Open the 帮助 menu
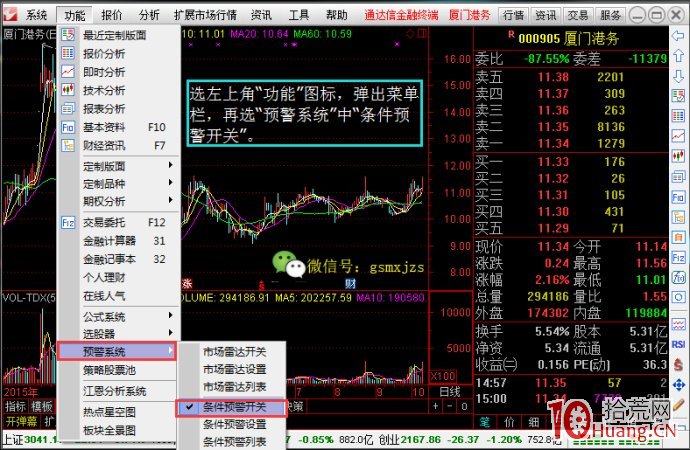 [337, 15]
